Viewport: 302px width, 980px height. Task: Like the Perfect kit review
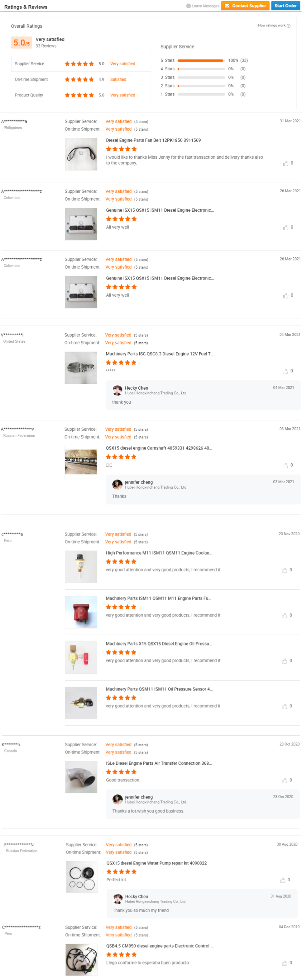click(x=282, y=880)
